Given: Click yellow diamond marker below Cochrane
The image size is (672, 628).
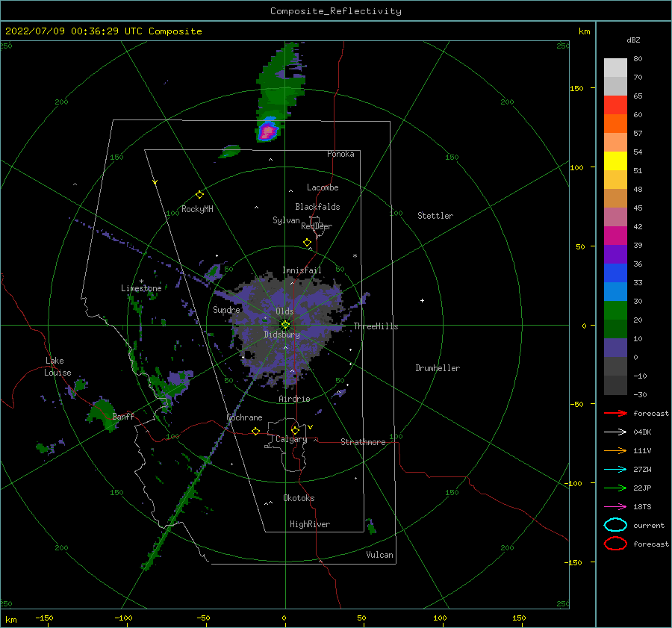Looking at the screenshot, I should 256,432.
